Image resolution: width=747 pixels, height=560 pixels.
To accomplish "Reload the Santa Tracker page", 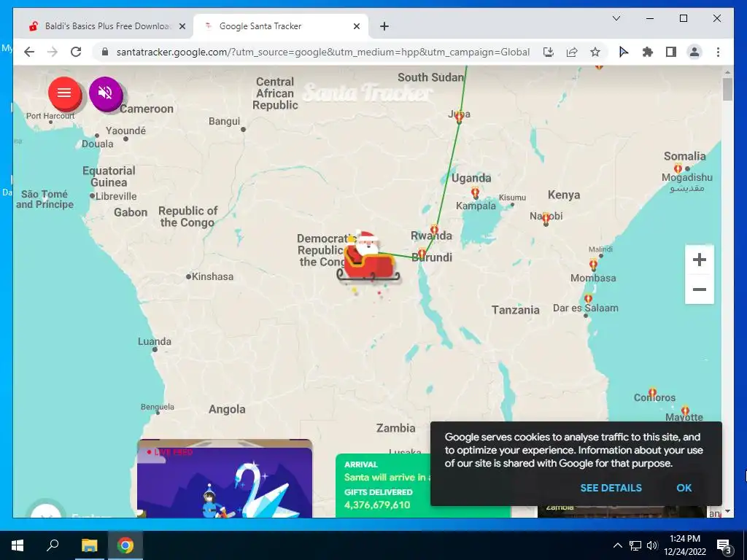I will 76,52.
